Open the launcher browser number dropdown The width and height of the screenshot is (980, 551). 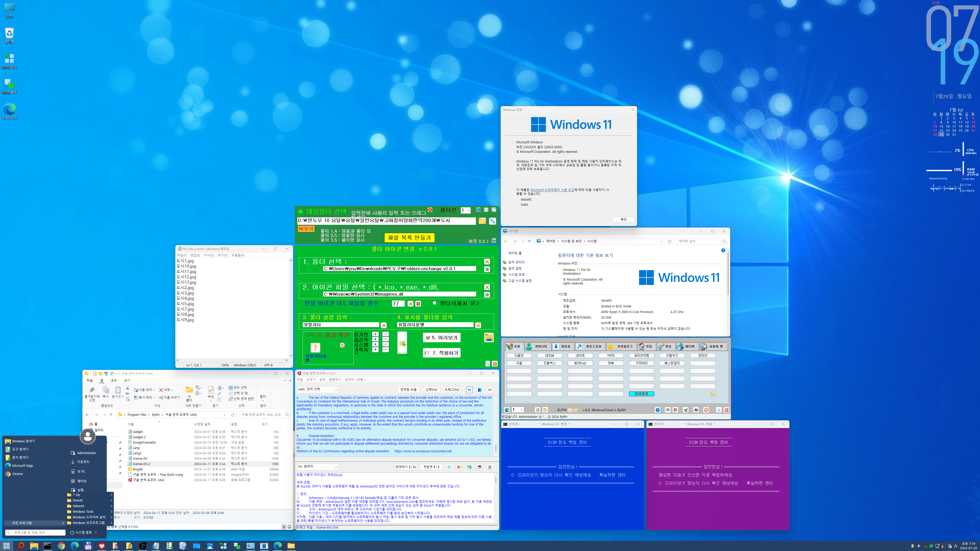(518, 410)
